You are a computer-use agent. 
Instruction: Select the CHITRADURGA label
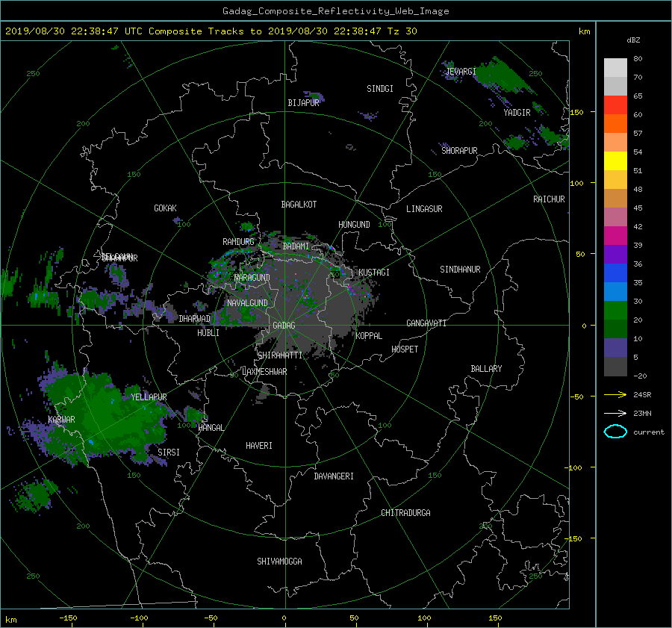click(x=406, y=513)
